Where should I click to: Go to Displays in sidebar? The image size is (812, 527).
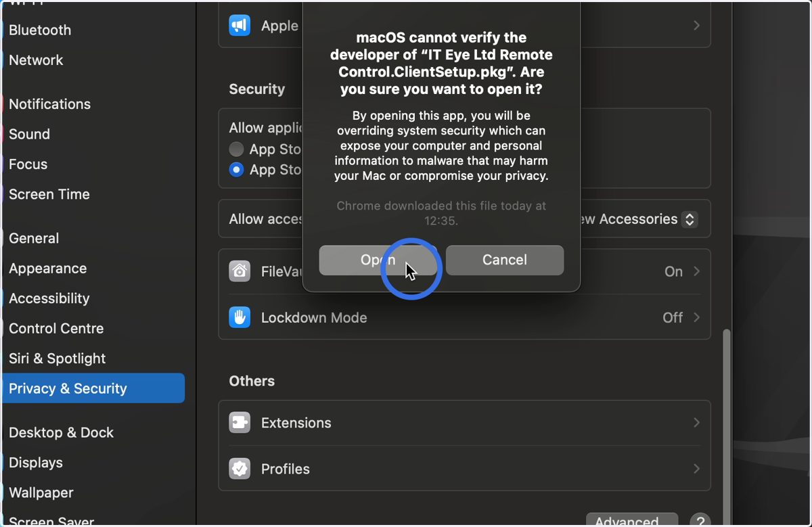click(x=36, y=463)
